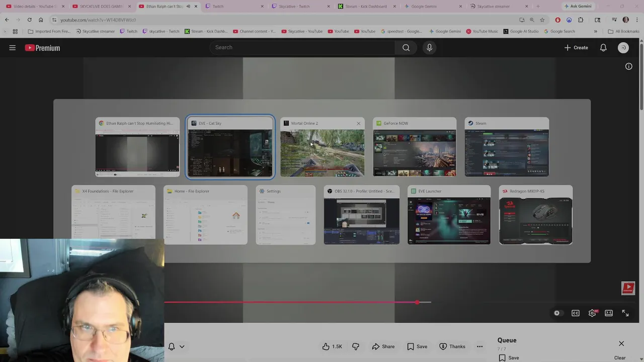
Task: Open more actions three-dot menu
Action: (x=479, y=346)
